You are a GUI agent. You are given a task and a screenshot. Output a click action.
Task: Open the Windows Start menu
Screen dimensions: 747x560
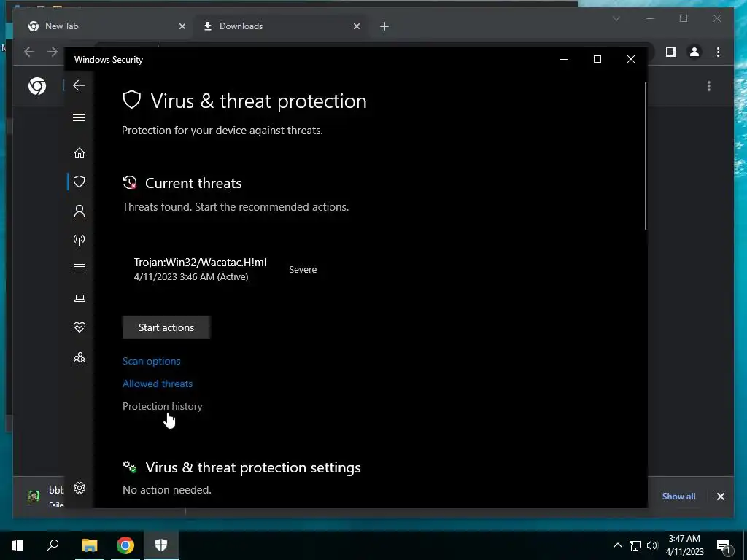pos(18,545)
